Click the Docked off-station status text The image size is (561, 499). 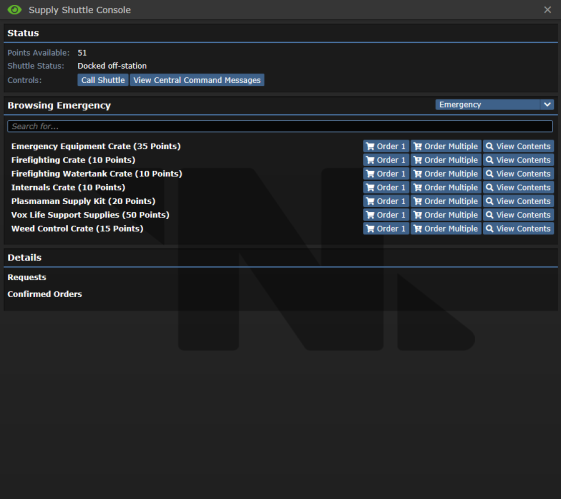112,66
